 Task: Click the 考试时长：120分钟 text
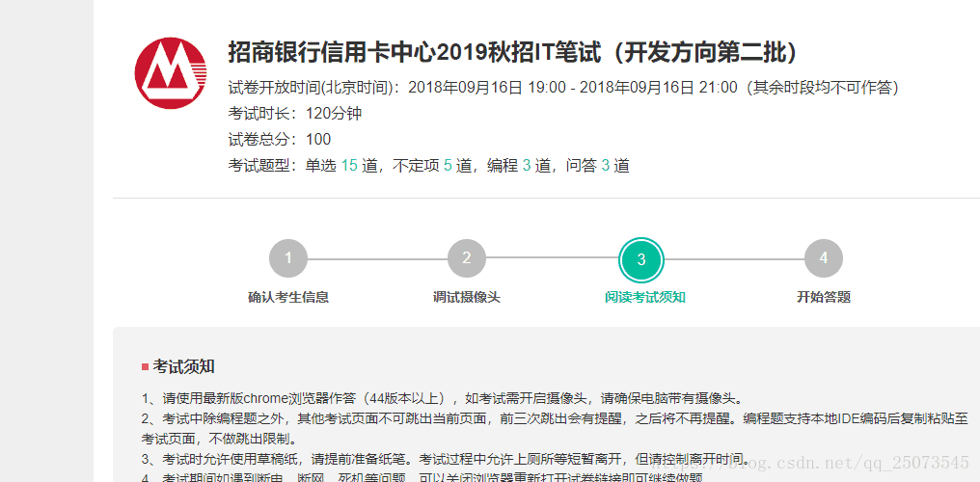(x=294, y=115)
